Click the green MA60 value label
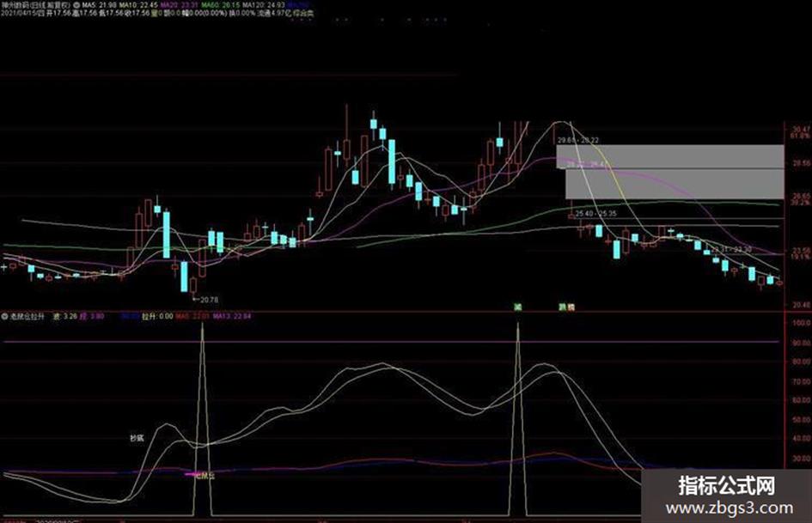 (221, 4)
